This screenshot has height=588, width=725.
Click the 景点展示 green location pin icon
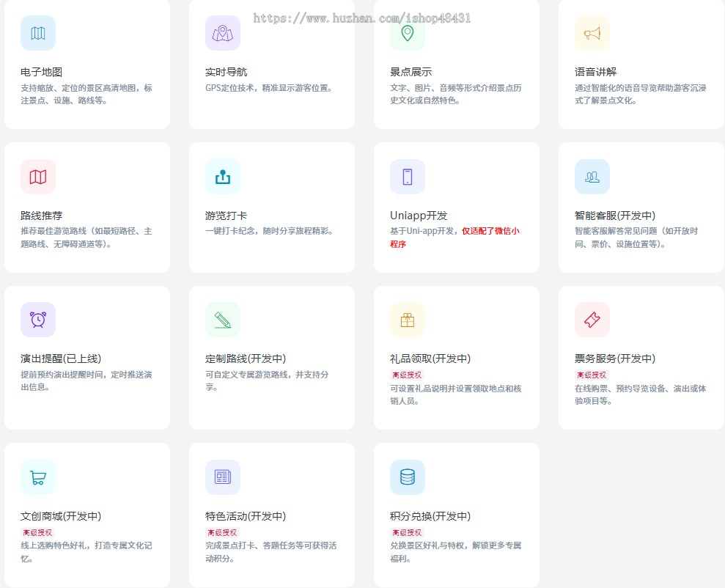pos(408,33)
